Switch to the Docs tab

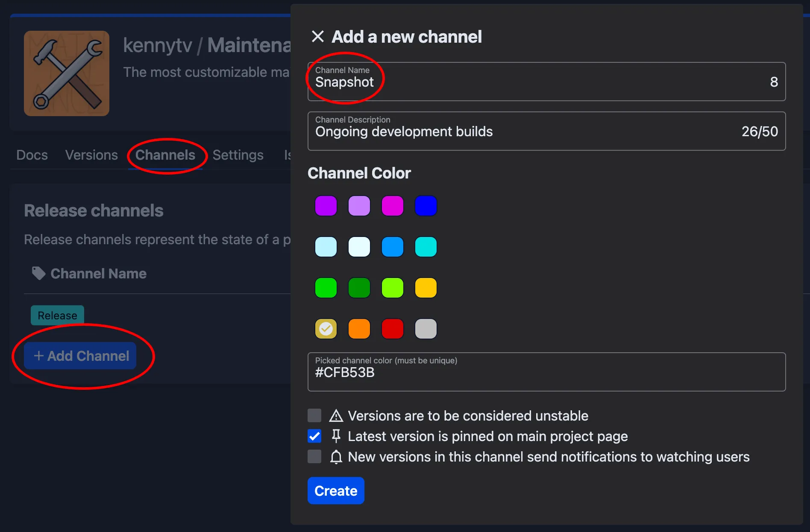[32, 155]
